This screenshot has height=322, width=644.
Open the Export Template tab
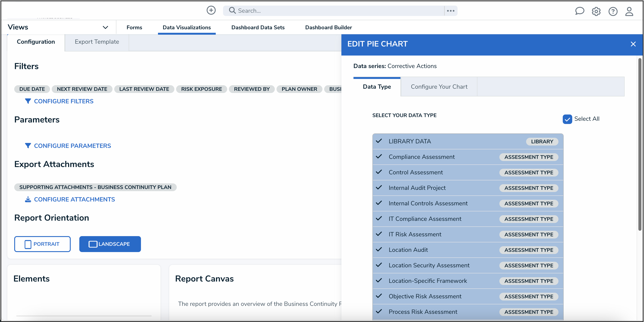coord(97,42)
